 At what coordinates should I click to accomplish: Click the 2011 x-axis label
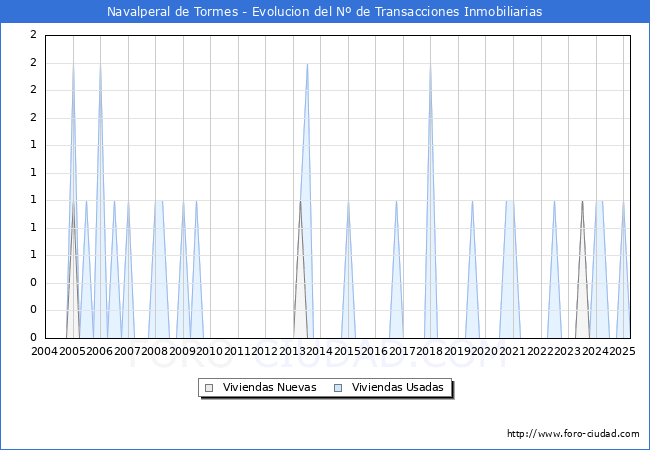click(238, 351)
